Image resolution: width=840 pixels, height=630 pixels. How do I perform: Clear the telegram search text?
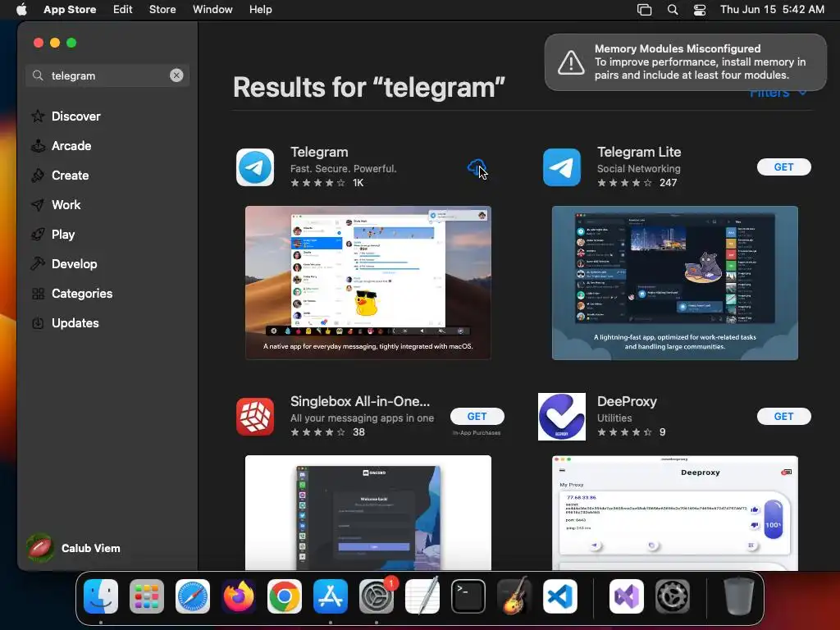point(176,75)
